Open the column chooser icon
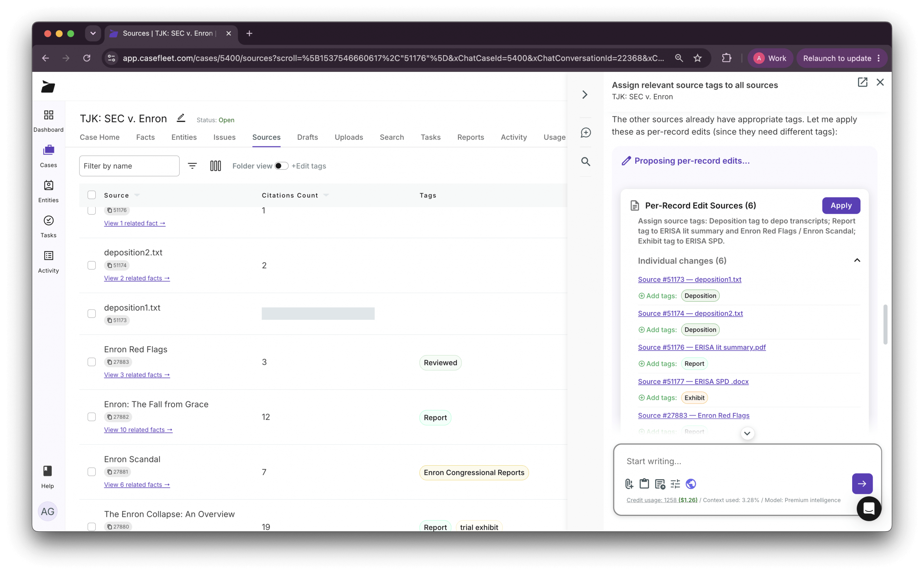The image size is (924, 574). pos(215,166)
